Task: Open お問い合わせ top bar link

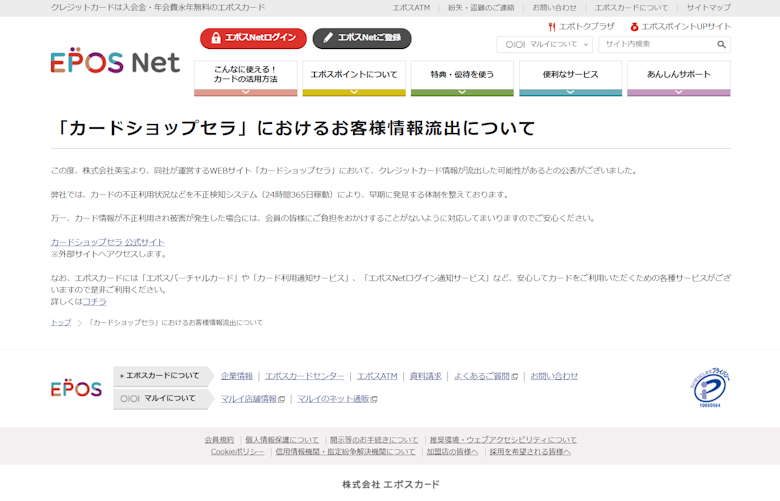Action: tap(554, 8)
